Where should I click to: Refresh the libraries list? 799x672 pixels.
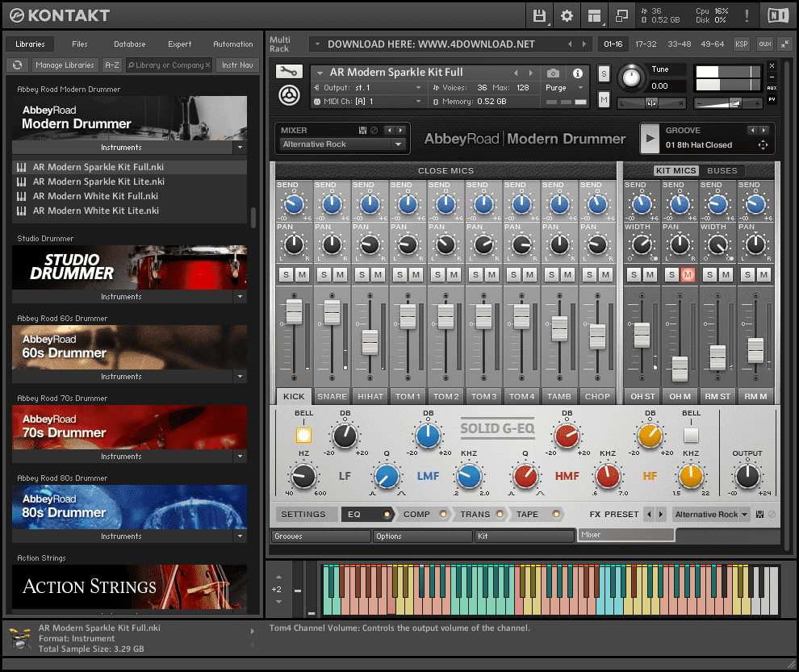[x=18, y=65]
